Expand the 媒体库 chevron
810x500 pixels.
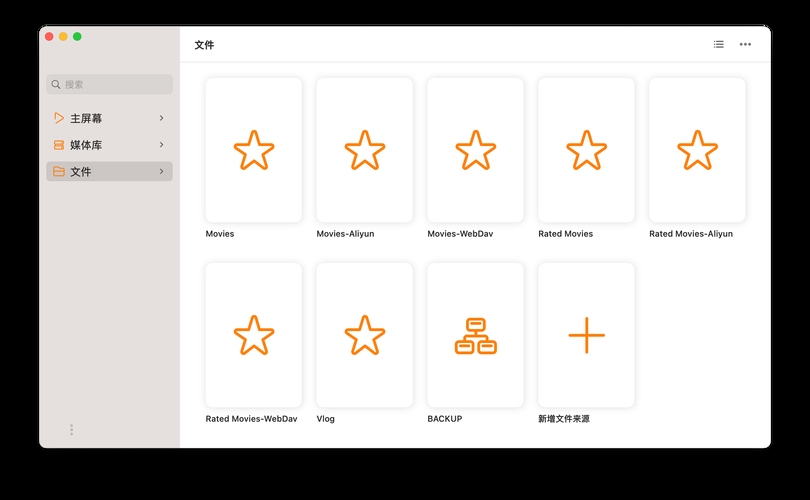click(x=161, y=145)
